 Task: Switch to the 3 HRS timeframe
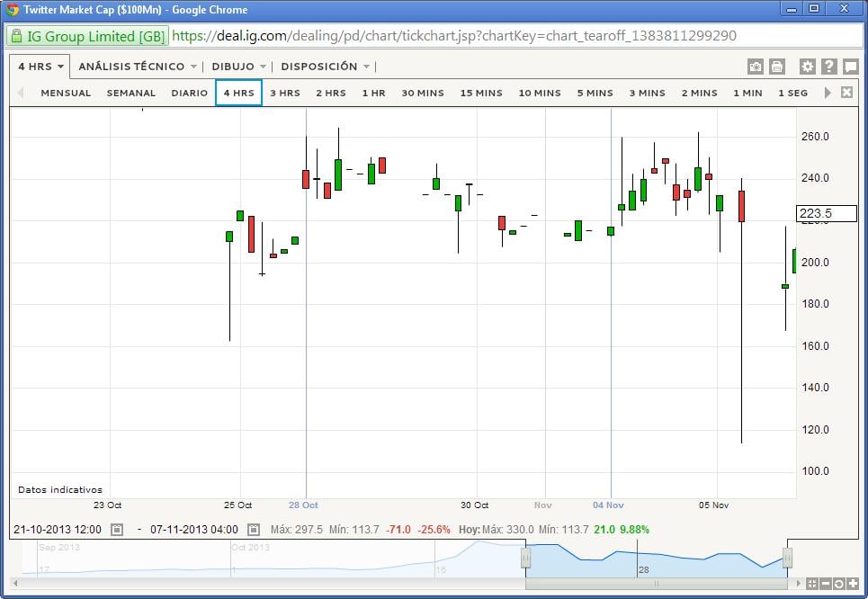(285, 93)
